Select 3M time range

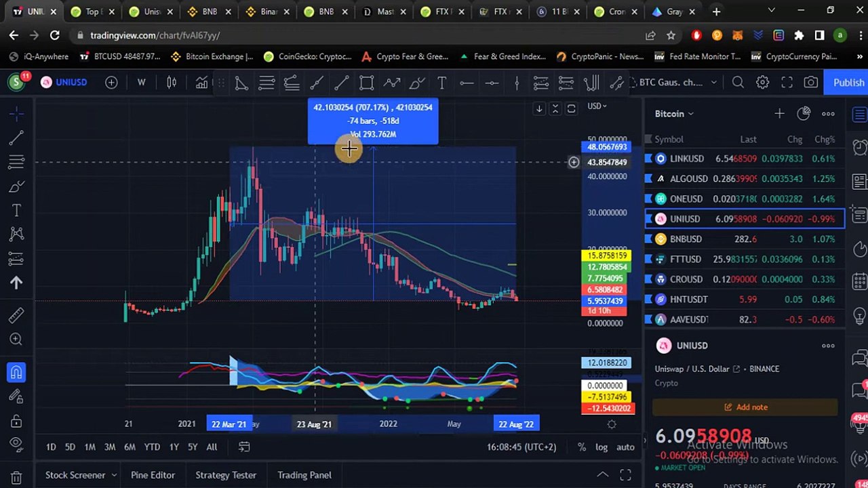(x=109, y=447)
